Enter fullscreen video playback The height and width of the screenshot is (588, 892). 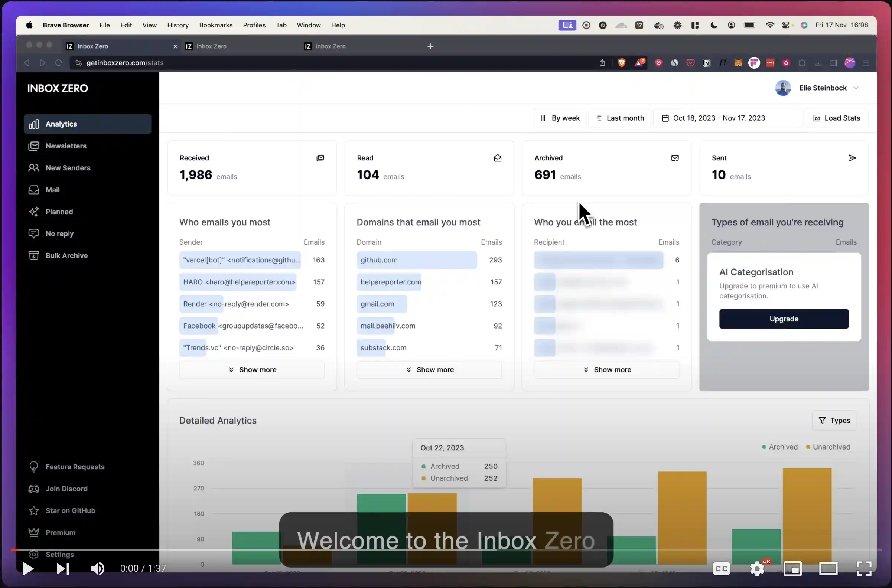(x=864, y=568)
